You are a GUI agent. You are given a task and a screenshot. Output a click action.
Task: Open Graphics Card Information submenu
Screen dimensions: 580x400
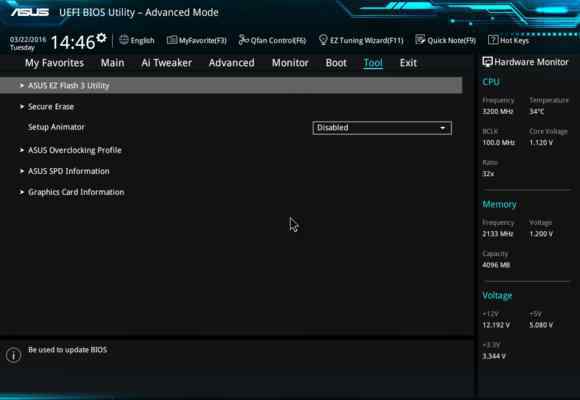click(76, 192)
